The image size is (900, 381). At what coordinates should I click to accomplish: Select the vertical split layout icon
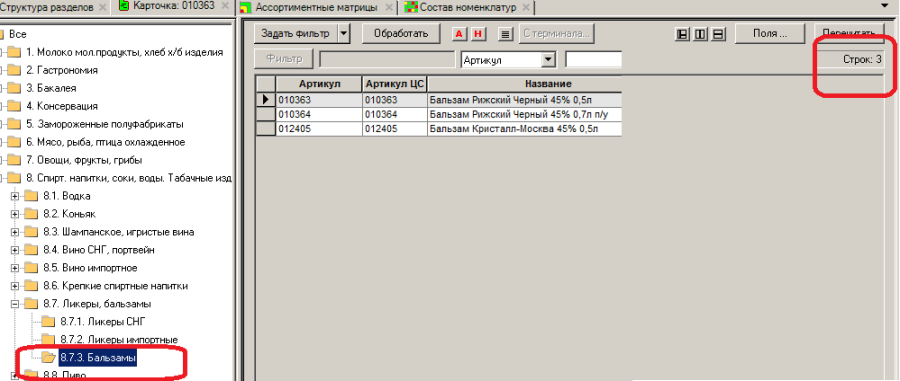(700, 34)
